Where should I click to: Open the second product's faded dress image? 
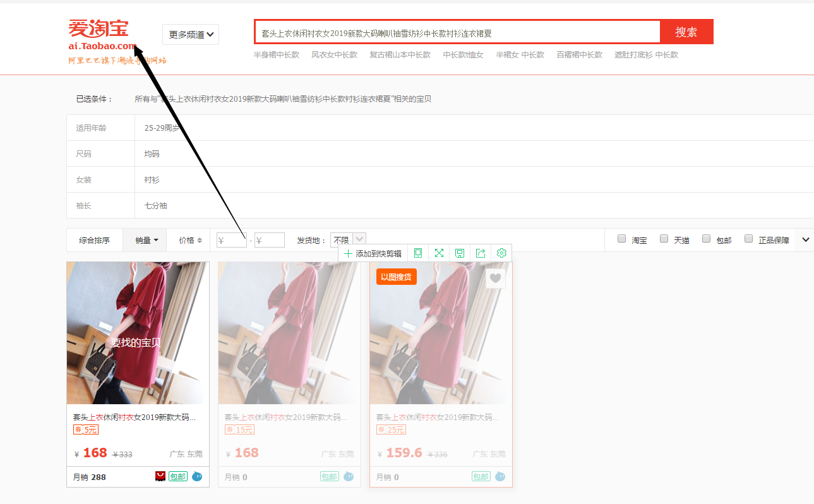pyautogui.click(x=289, y=333)
